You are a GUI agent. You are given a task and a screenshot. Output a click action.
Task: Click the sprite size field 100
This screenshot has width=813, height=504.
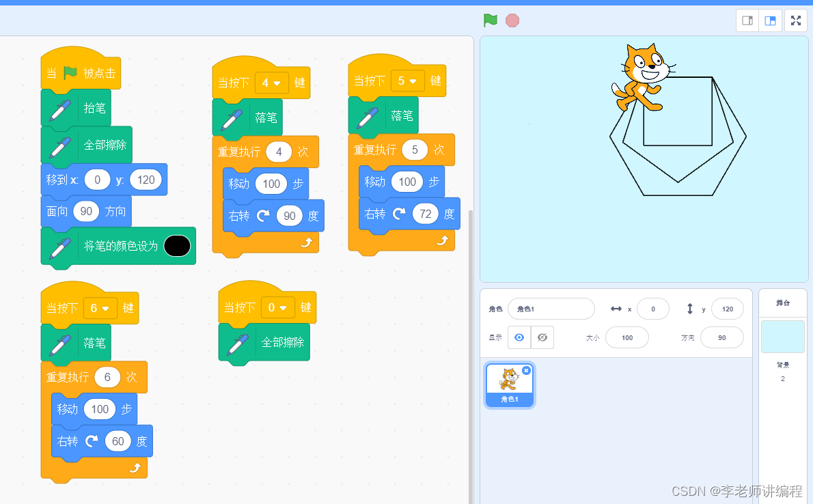pyautogui.click(x=627, y=337)
